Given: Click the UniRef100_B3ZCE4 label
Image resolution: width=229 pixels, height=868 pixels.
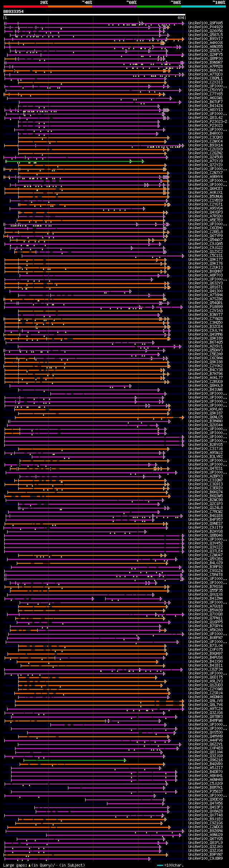Looking at the screenshot, I should point(205,326).
